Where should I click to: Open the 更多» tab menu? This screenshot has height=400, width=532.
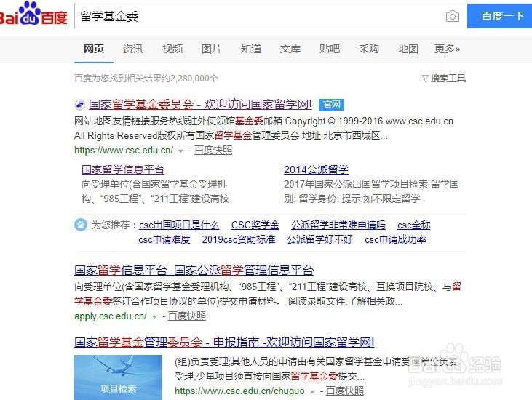click(447, 49)
